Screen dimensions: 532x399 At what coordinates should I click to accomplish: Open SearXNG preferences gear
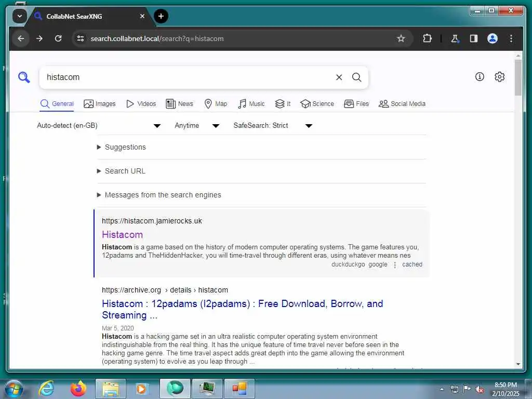499,77
